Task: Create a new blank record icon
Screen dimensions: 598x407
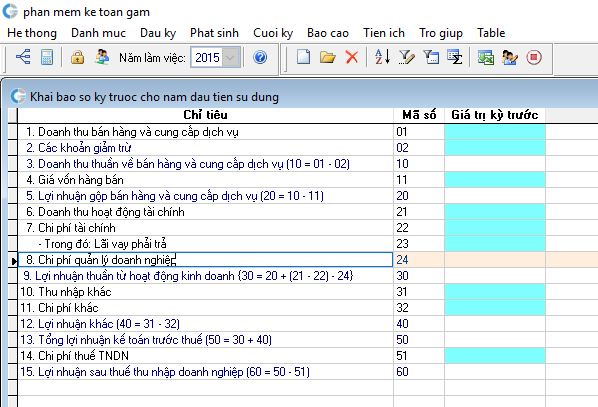Action: click(x=304, y=57)
